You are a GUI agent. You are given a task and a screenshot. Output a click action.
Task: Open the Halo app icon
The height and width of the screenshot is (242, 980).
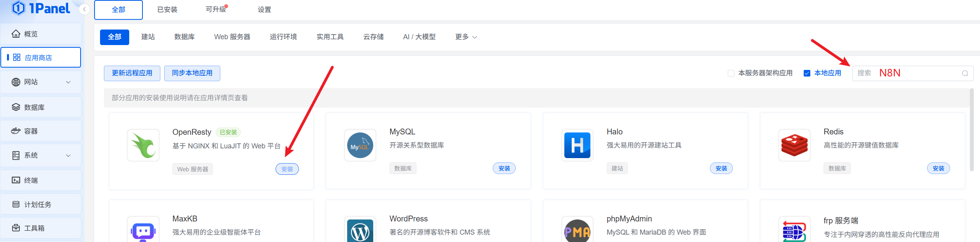[577, 145]
